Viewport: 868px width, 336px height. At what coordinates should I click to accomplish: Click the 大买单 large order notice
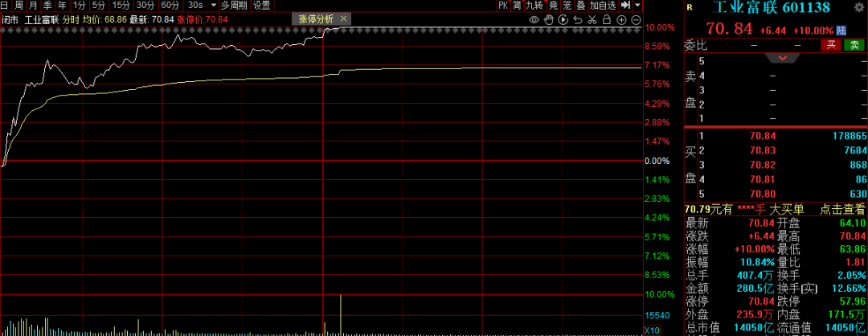pos(786,209)
